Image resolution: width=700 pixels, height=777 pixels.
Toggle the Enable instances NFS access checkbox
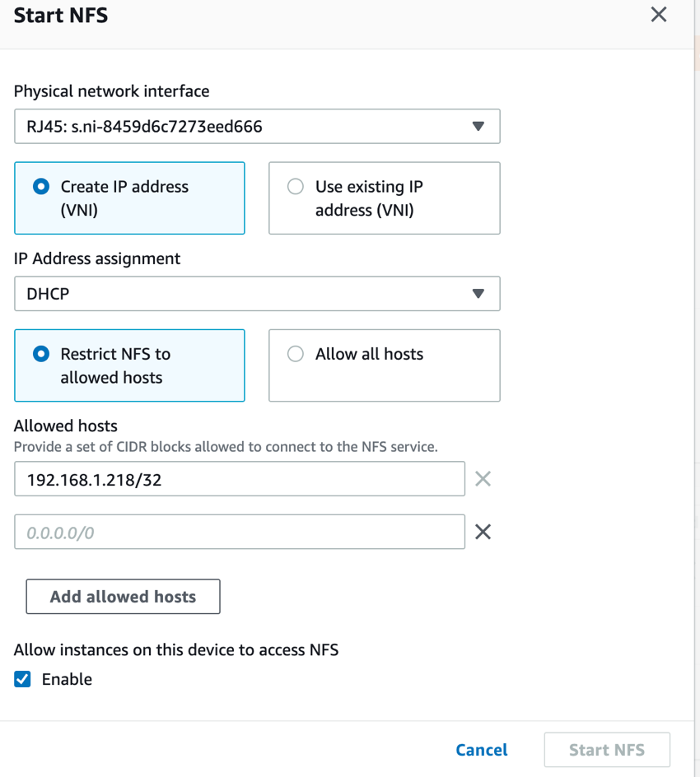(x=22, y=679)
